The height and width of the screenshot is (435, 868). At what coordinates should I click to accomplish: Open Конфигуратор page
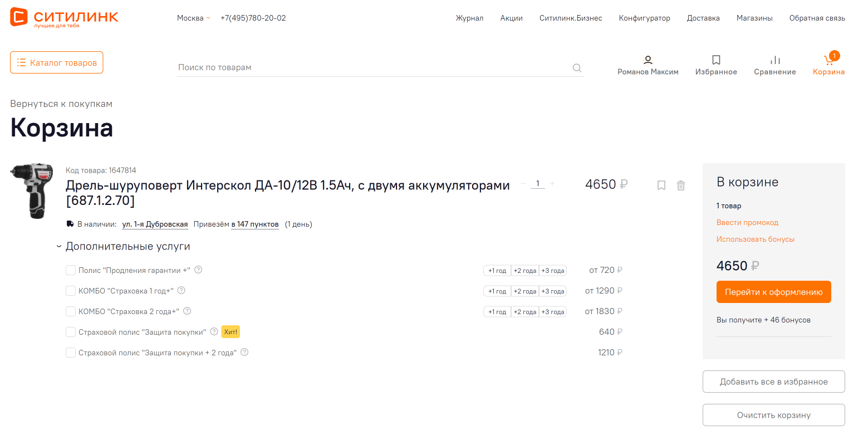click(644, 18)
